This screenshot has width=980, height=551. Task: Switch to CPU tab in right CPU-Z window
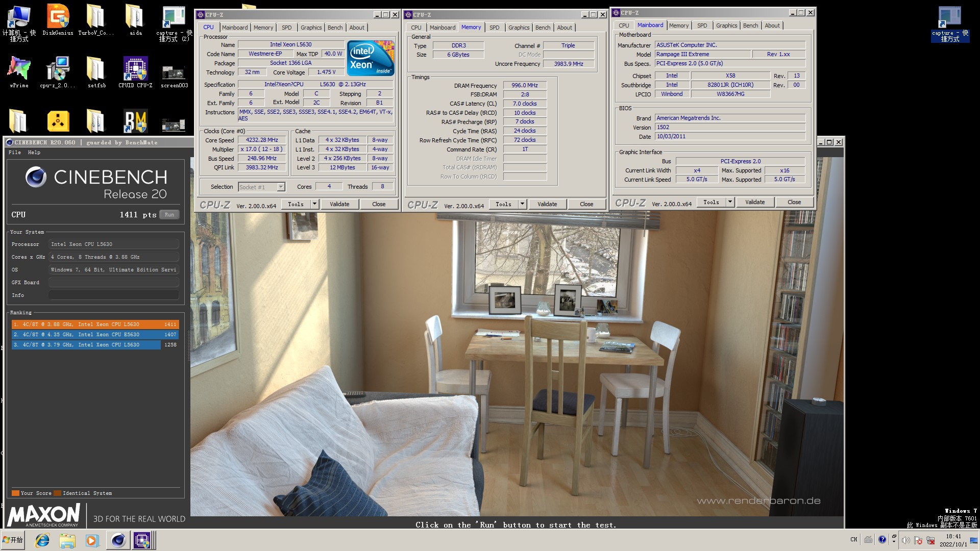tap(624, 26)
